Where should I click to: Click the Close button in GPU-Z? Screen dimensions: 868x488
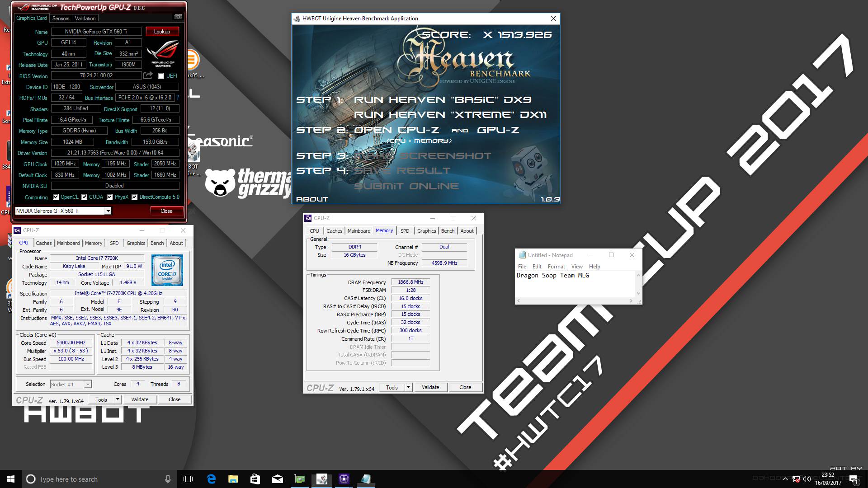[166, 211]
